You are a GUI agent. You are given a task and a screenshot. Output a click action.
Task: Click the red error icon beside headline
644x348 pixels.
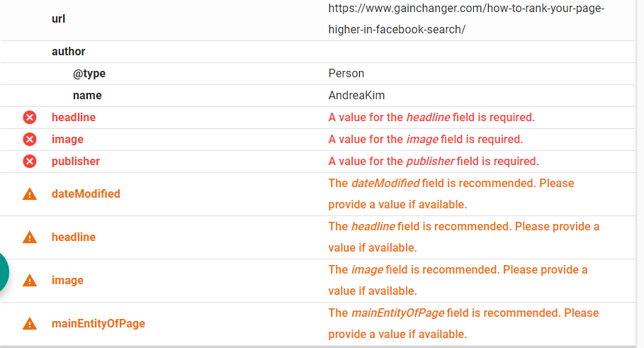(x=30, y=118)
